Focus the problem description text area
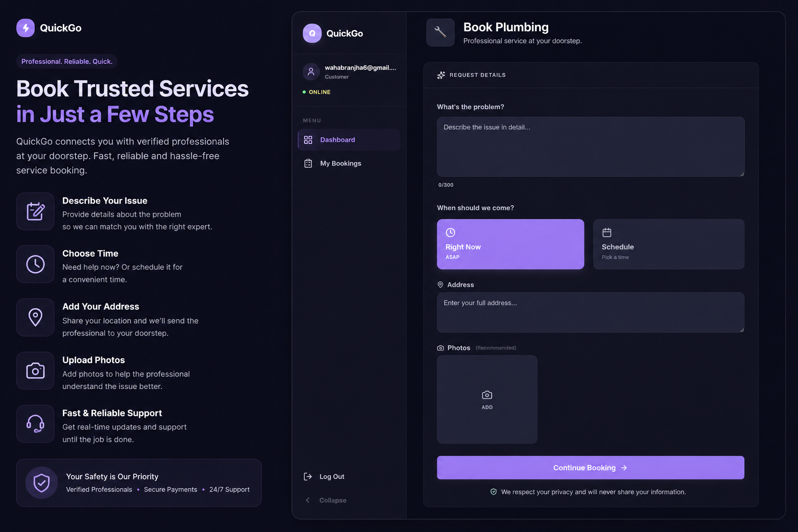The height and width of the screenshot is (532, 798). tap(590, 147)
